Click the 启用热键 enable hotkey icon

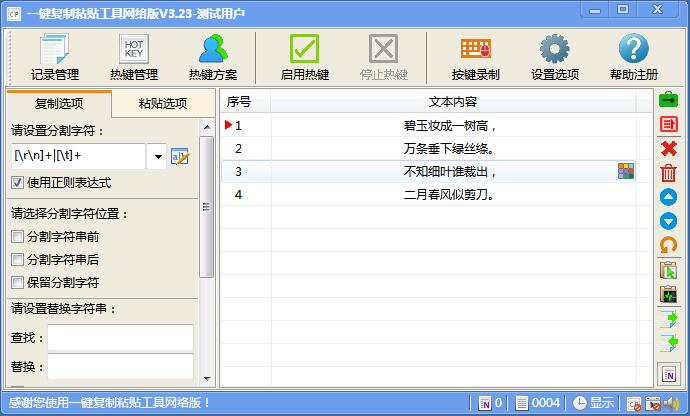click(304, 56)
